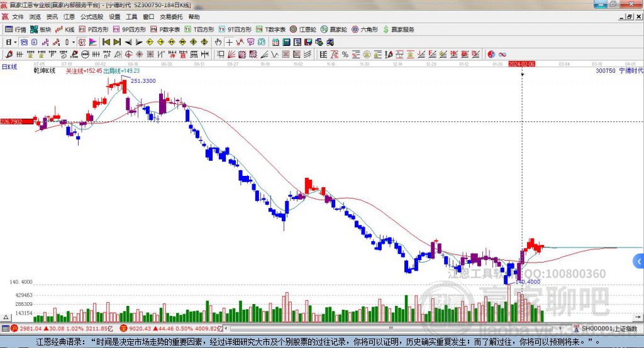This screenshot has width=644, height=348.
Task: Click the first yellow diamond arrow icon
Action: pyautogui.click(x=150, y=42)
